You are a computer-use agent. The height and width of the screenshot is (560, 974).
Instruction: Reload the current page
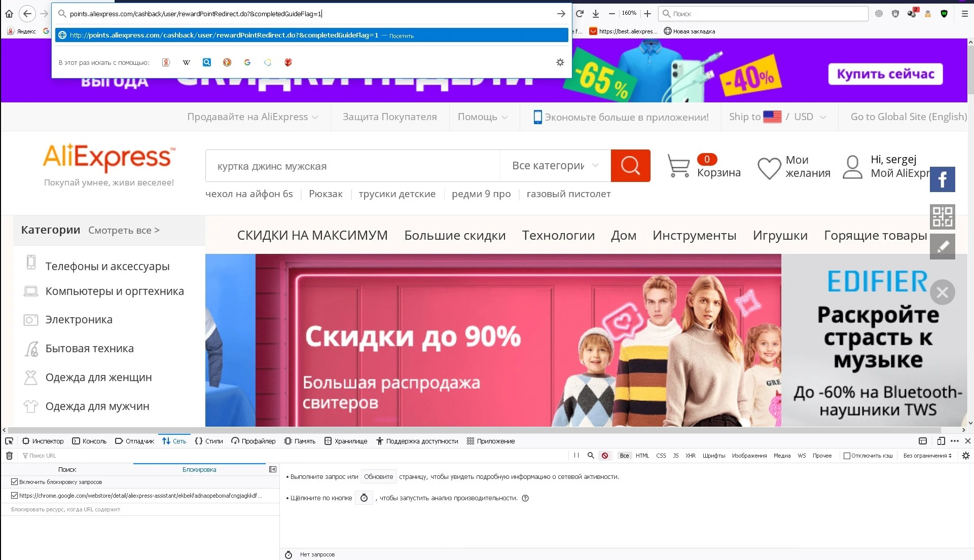[580, 14]
